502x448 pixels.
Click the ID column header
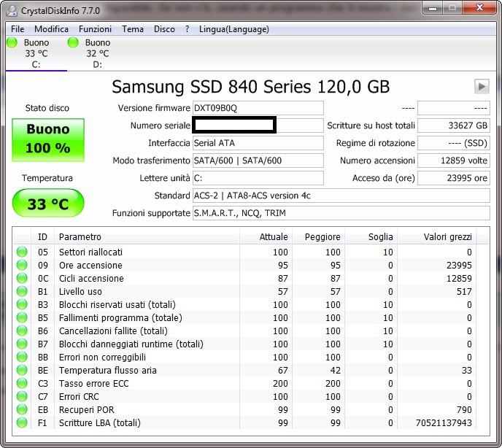42,236
